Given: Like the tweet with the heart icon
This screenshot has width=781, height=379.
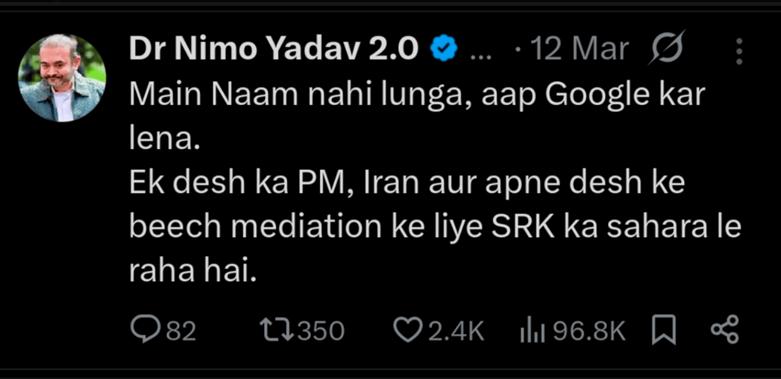Looking at the screenshot, I should coord(408,331).
